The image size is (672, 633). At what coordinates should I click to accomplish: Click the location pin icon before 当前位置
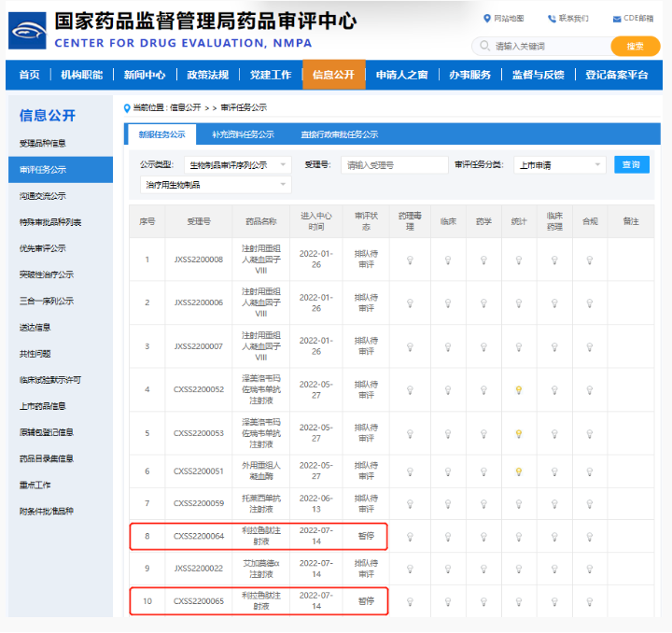[127, 108]
